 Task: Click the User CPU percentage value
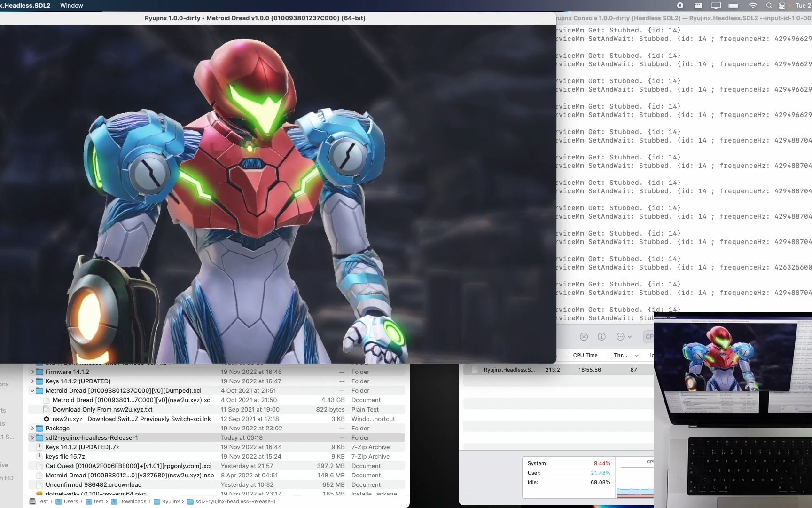[601, 473]
